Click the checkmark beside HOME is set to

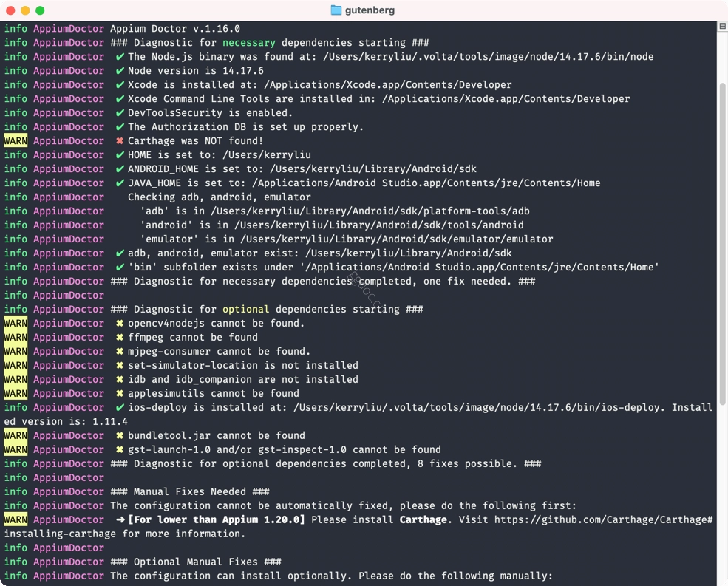[x=120, y=154]
